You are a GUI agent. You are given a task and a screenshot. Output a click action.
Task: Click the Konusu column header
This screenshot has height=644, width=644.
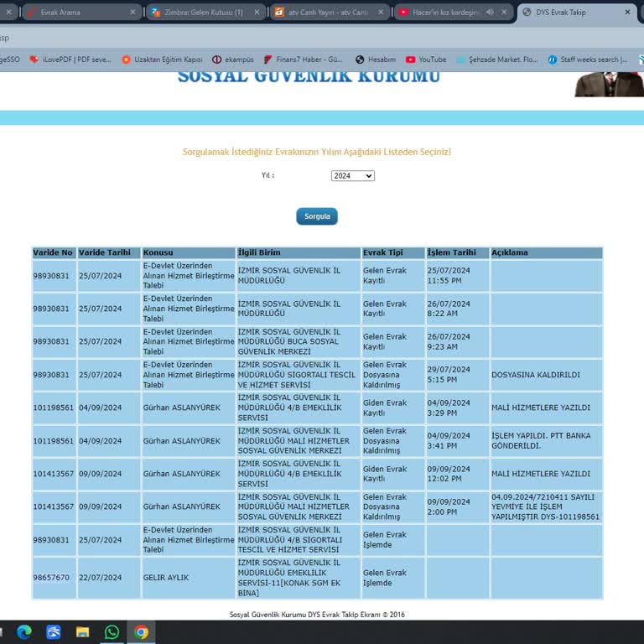tap(189, 252)
